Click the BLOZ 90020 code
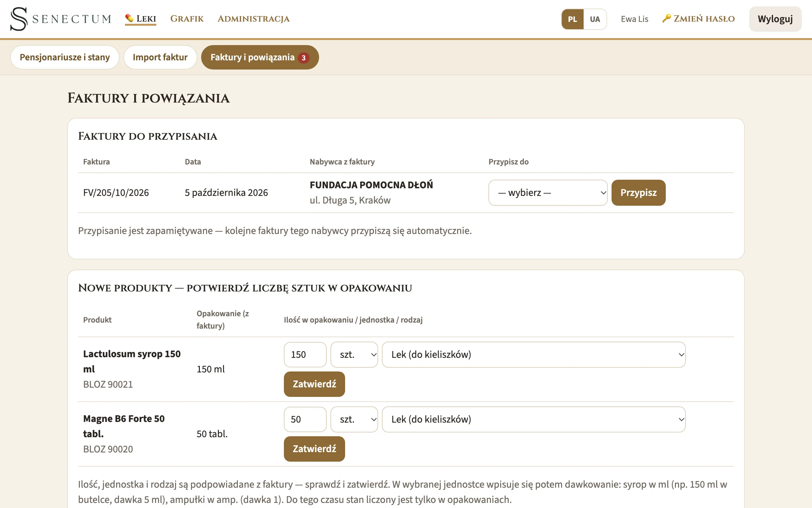 click(x=108, y=449)
